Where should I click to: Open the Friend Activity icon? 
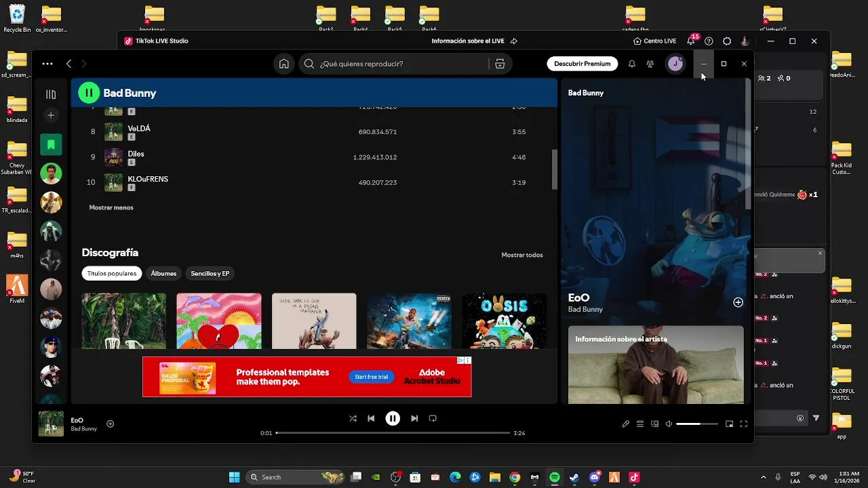(x=650, y=64)
